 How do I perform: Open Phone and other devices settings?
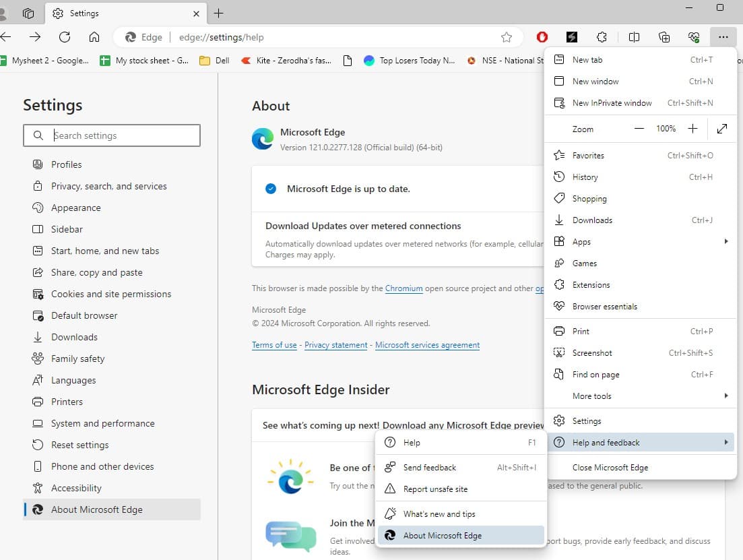point(112,466)
